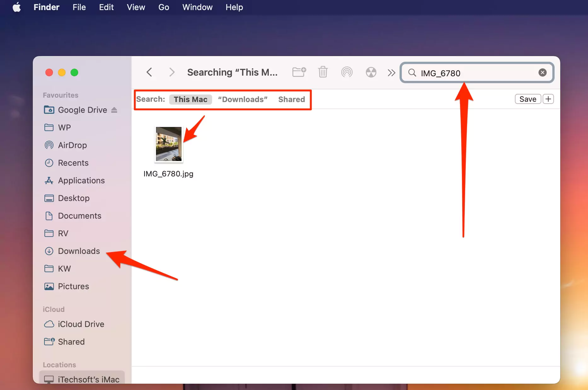
Task: Click the Locations section header
Action: [59, 365]
